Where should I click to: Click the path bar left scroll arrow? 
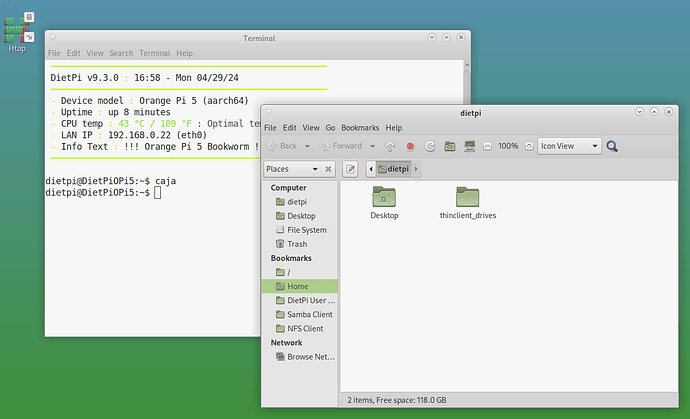(x=371, y=169)
